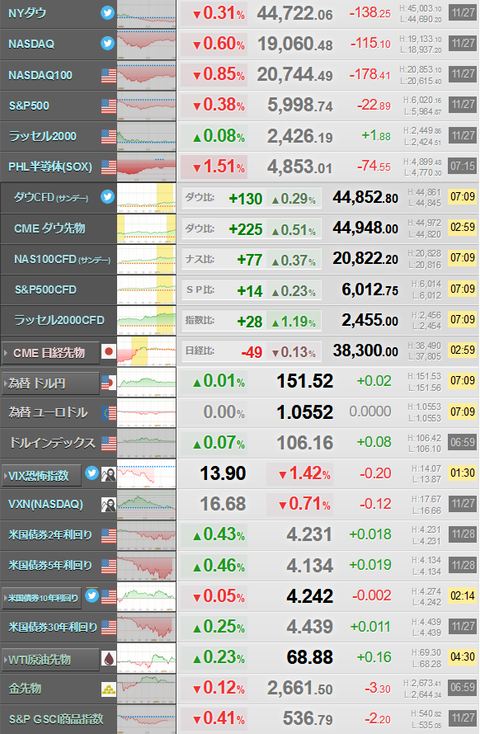Click US flag beside 米国債券5年利回り
Viewport: 480px width, 734px height.
[x=109, y=566]
